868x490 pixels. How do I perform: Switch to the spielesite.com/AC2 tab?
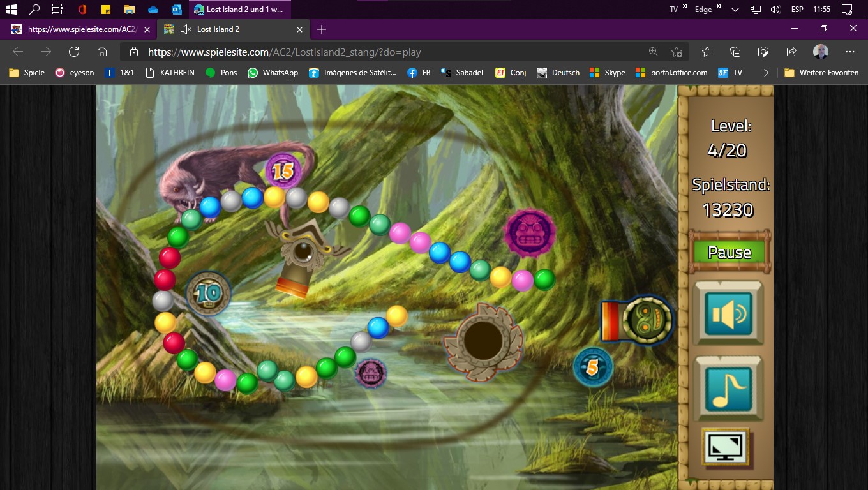[x=82, y=29]
